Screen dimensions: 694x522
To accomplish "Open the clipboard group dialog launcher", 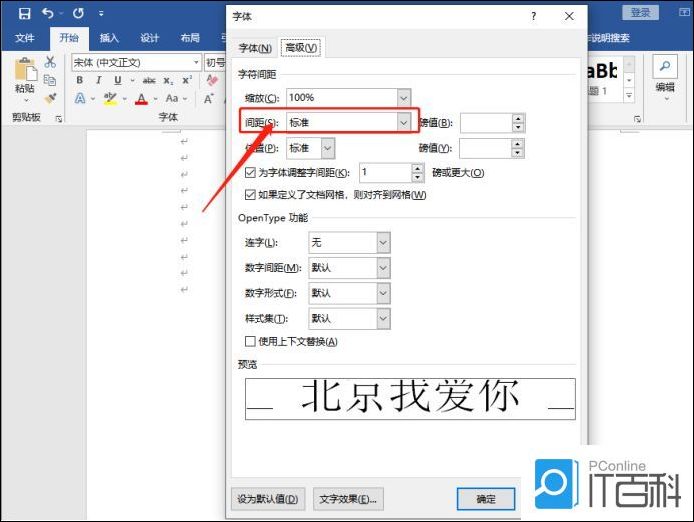I will pos(58,118).
